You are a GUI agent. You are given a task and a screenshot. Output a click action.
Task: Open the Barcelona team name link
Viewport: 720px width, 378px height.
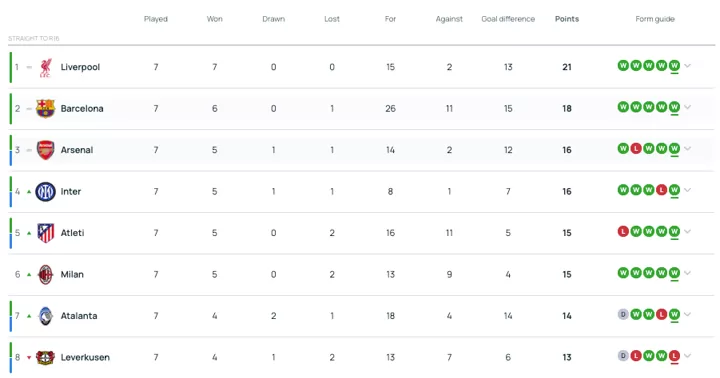82,109
